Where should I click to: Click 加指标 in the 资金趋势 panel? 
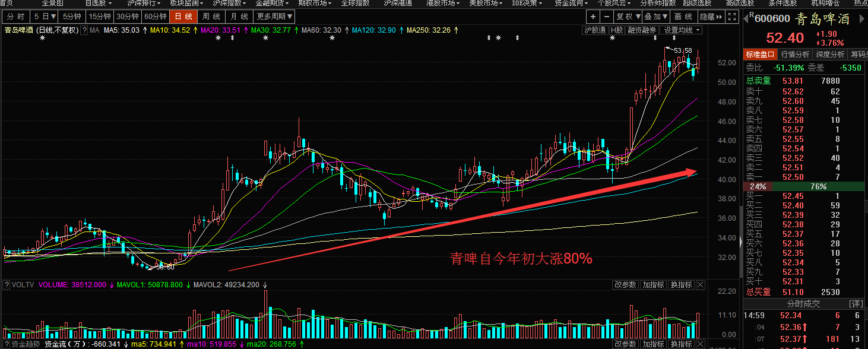pos(652,344)
